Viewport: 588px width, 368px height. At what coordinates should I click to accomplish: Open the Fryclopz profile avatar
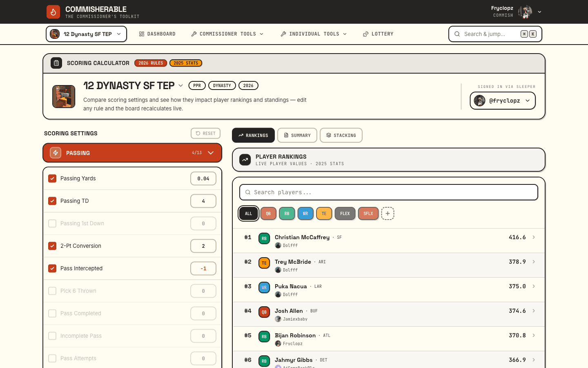pyautogui.click(x=525, y=12)
